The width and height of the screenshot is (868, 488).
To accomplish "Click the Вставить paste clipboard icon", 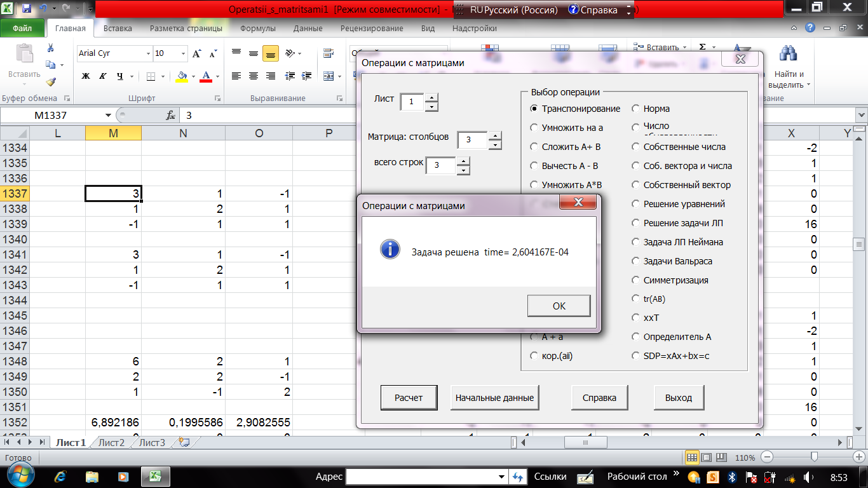I will pos(24,53).
